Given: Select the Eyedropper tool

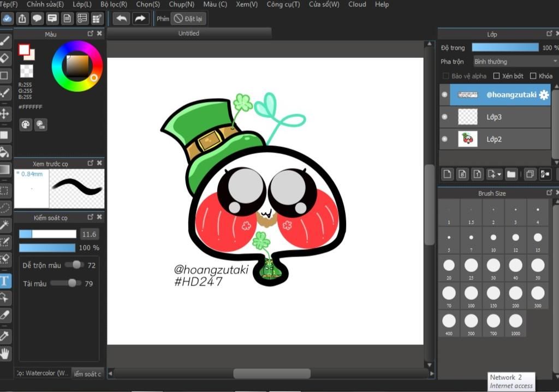Looking at the screenshot, I should (5, 336).
